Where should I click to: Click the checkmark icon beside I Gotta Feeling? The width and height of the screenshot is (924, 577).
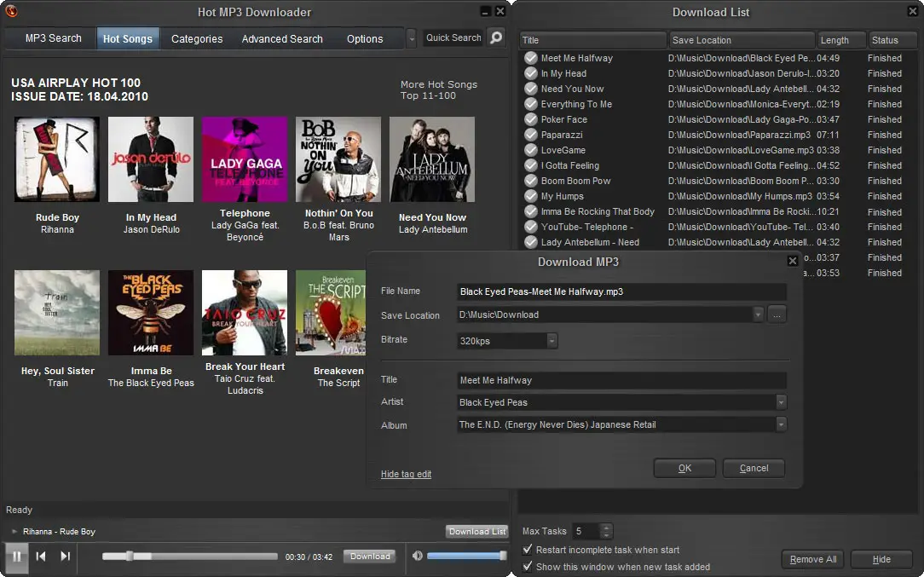[x=531, y=165]
